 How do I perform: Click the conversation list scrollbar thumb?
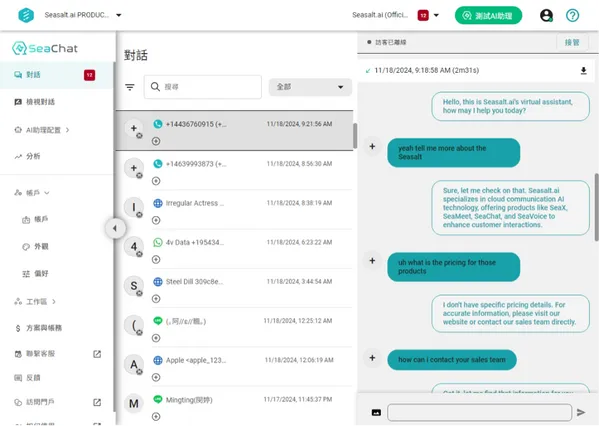pyautogui.click(x=355, y=136)
